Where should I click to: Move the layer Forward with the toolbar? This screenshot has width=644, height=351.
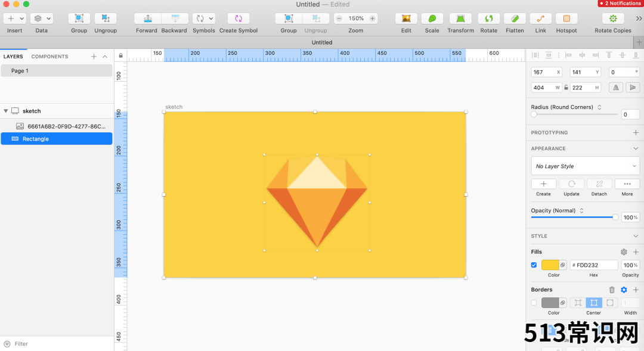(147, 18)
